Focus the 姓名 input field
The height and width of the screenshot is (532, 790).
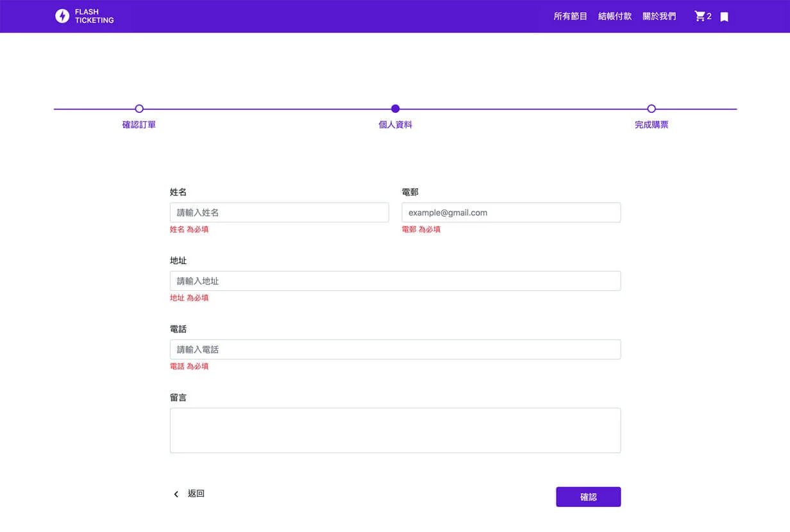coord(280,213)
